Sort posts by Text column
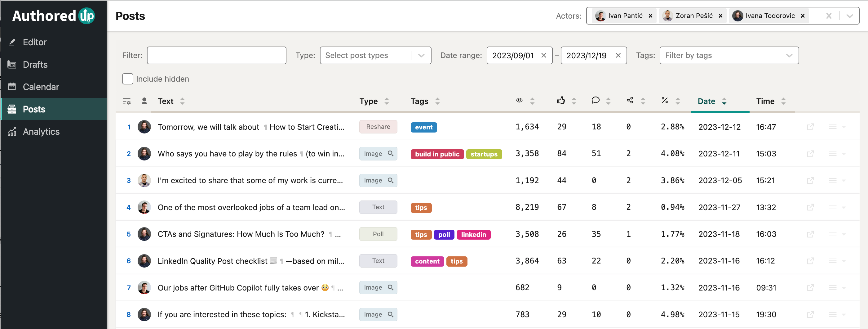This screenshot has width=868, height=329. pos(171,101)
